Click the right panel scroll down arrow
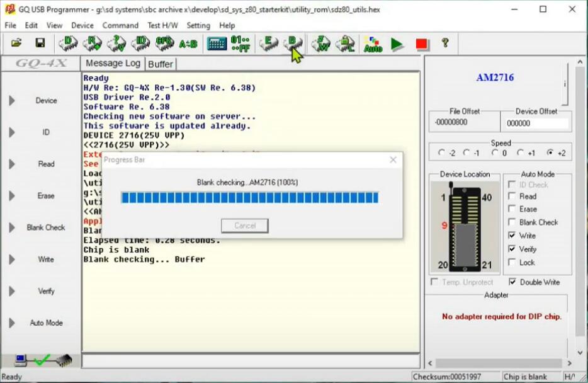The height and width of the screenshot is (383, 588). tap(580, 353)
